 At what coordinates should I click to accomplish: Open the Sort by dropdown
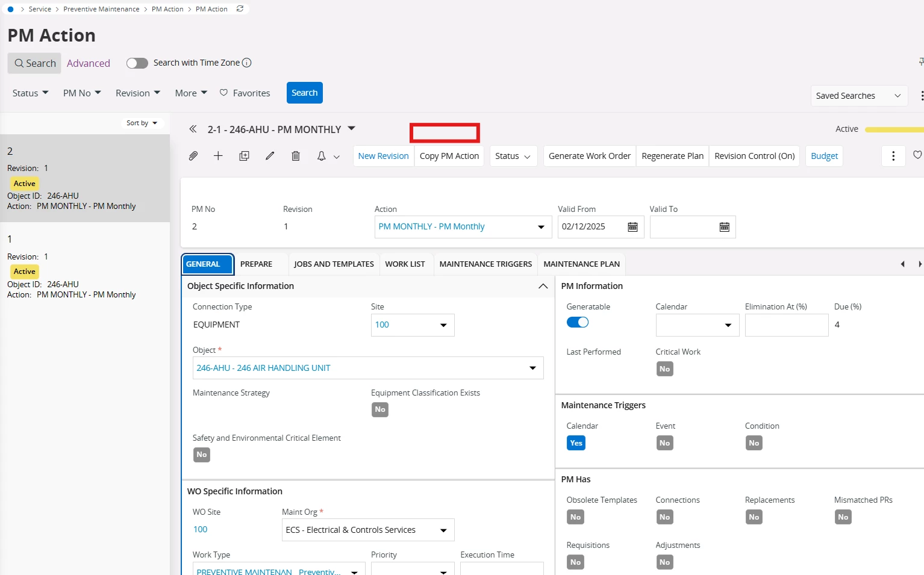[x=142, y=123]
